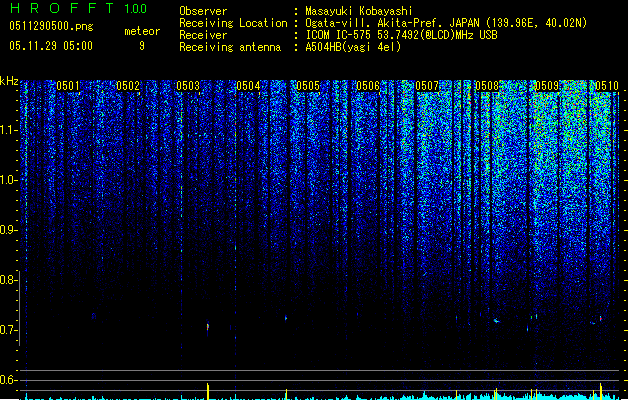This screenshot has width=629, height=400.
Task: Click the Receiving Location label
Action: coord(233,23)
